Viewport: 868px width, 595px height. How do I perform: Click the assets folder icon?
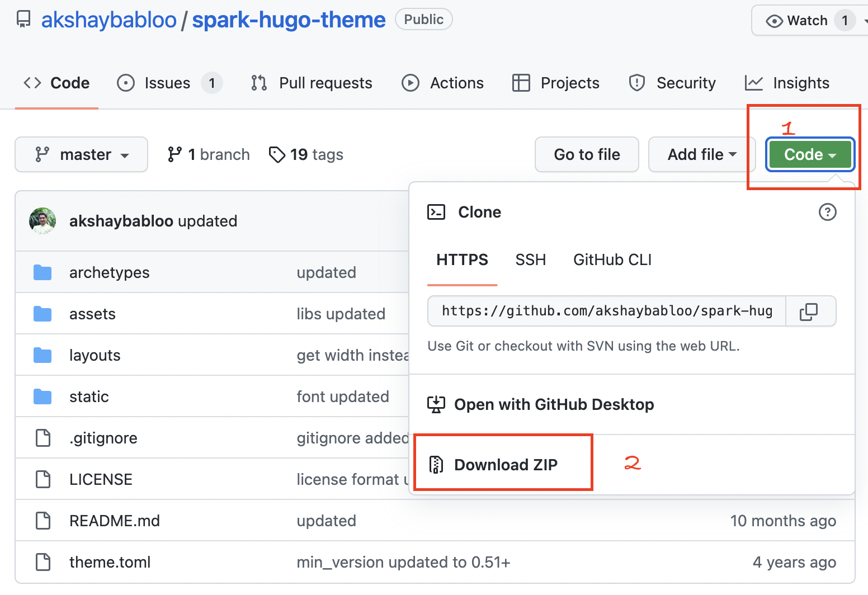43,314
